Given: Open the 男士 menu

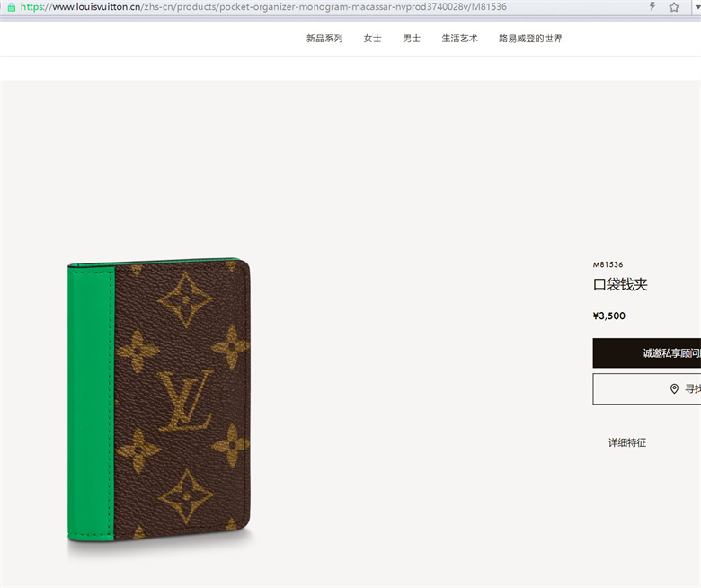Looking at the screenshot, I should coord(412,39).
